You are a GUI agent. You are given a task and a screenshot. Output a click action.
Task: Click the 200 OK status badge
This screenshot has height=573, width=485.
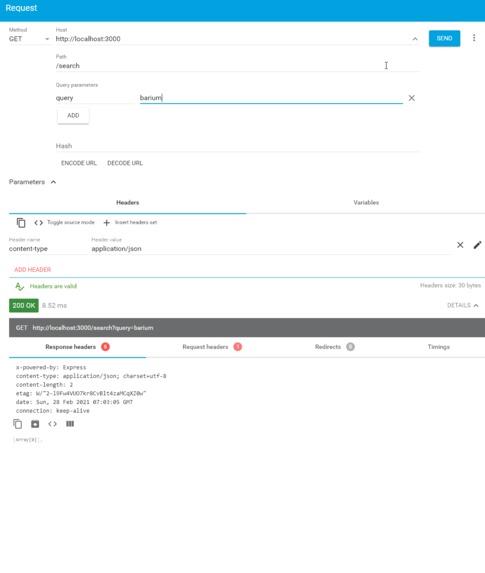[24, 306]
